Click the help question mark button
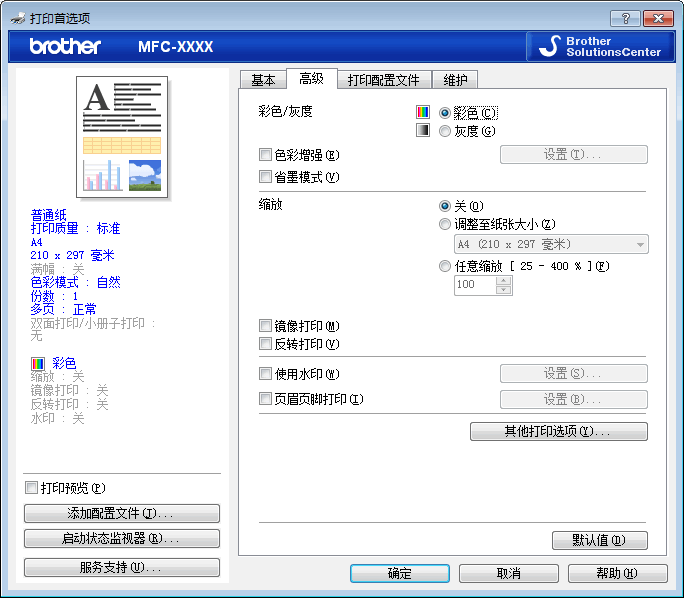 (x=625, y=18)
